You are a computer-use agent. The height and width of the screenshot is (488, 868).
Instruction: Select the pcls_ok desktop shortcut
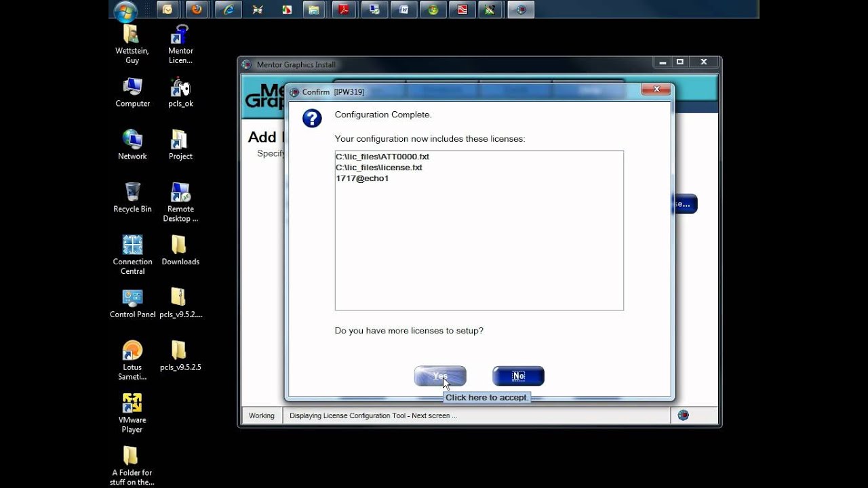tap(180, 93)
